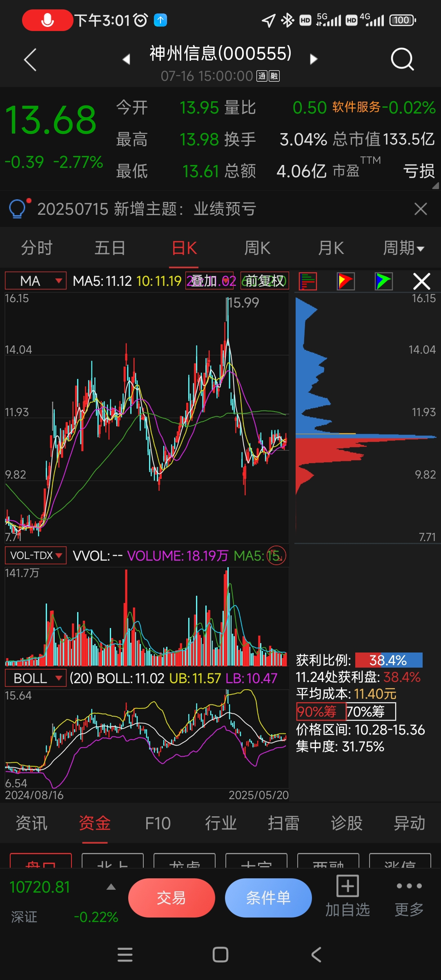Expand the quote details corner triangle
This screenshot has height=980, width=441.
pyautogui.click(x=435, y=185)
